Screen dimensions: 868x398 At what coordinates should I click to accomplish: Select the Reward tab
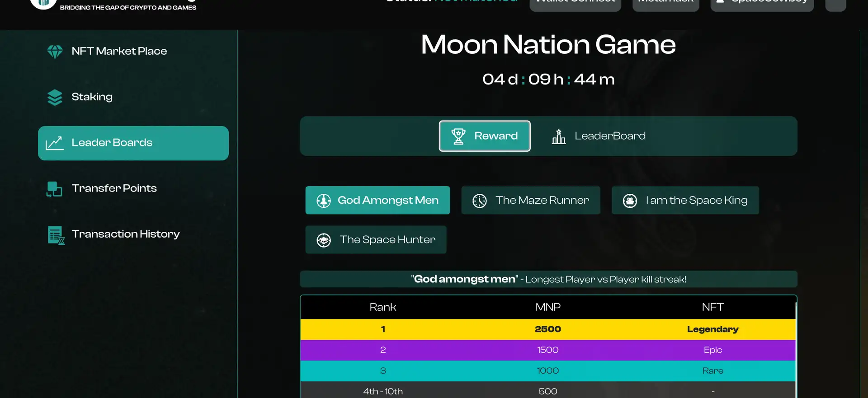tap(485, 136)
